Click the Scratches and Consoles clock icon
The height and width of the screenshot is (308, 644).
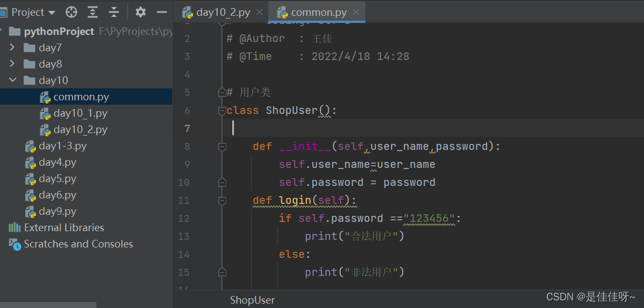pyautogui.click(x=14, y=244)
